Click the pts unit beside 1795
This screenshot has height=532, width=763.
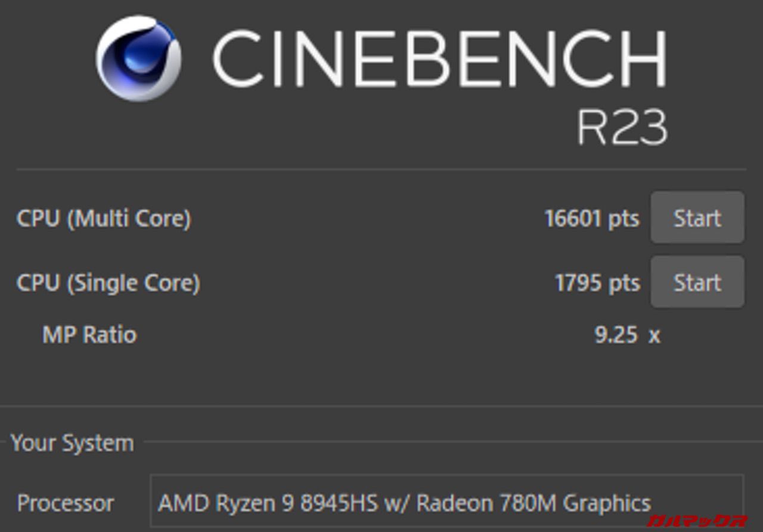[624, 283]
